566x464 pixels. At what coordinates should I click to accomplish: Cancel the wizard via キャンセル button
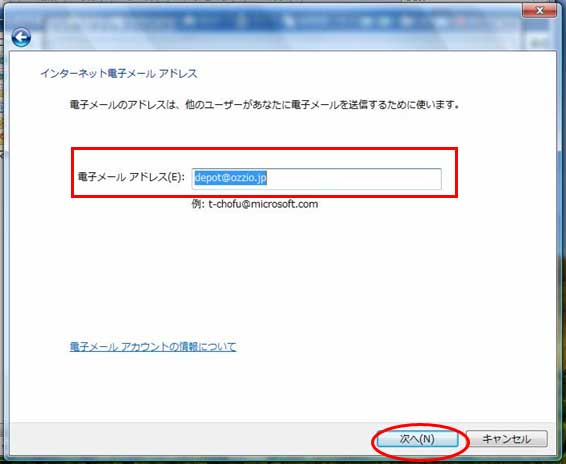tap(506, 439)
